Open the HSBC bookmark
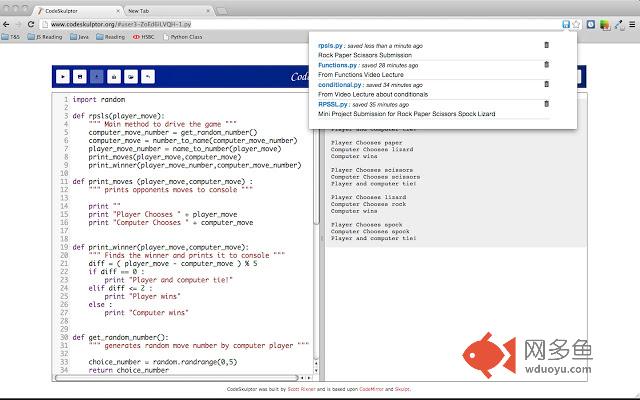The width and height of the screenshot is (640, 400). (143, 37)
